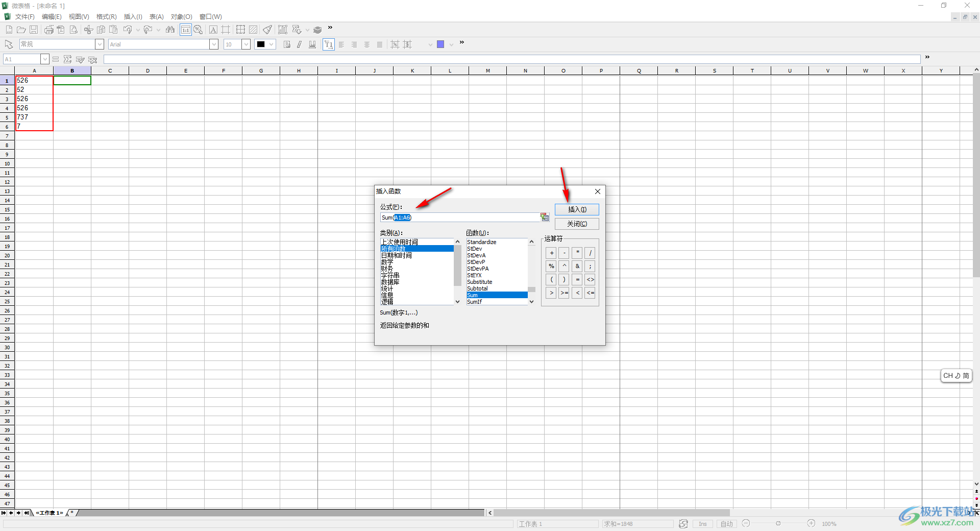The height and width of the screenshot is (531, 980).
Task: Toggle the T1 text direction button
Action: click(329, 44)
